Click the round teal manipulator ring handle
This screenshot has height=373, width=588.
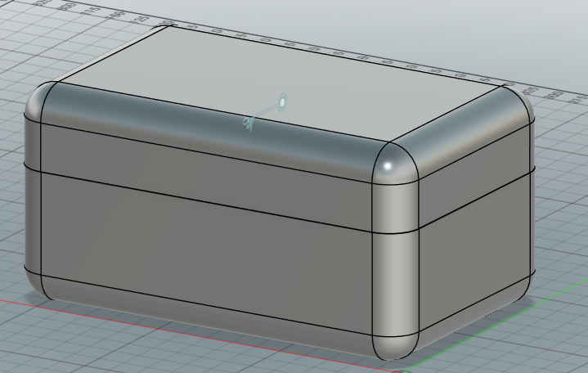coord(282,102)
